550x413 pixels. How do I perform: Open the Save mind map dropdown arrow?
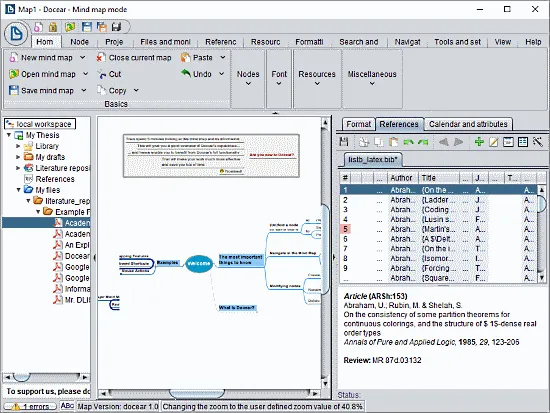84,91
